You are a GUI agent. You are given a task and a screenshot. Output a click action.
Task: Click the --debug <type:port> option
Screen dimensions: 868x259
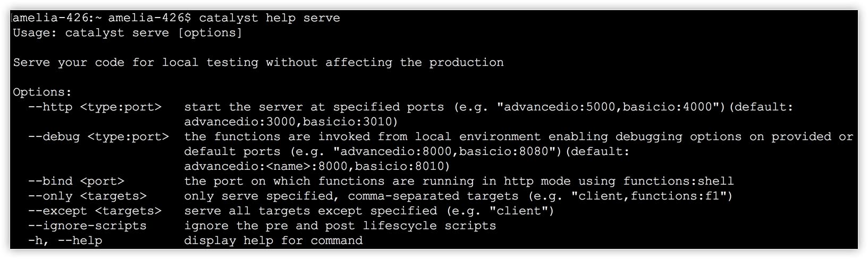[x=98, y=137]
